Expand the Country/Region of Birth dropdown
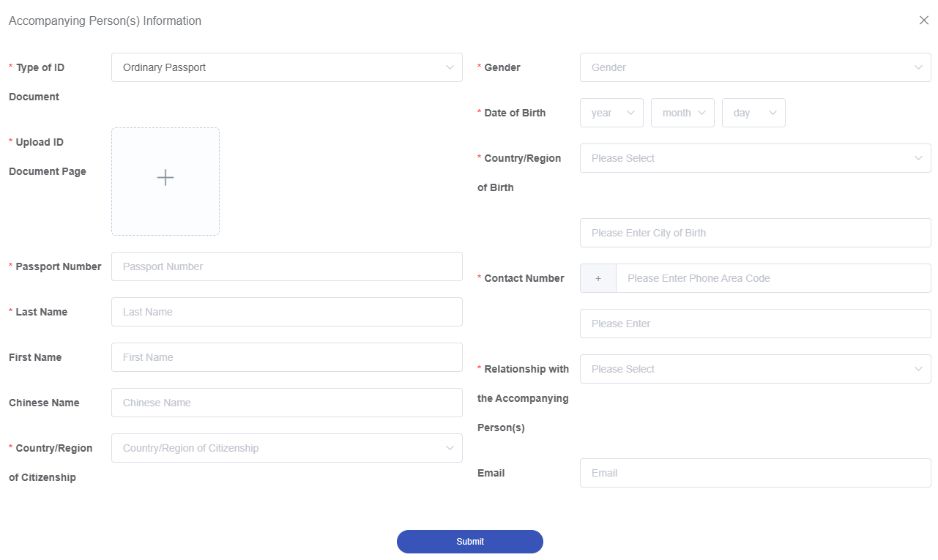This screenshot has height=560, width=938. point(755,158)
